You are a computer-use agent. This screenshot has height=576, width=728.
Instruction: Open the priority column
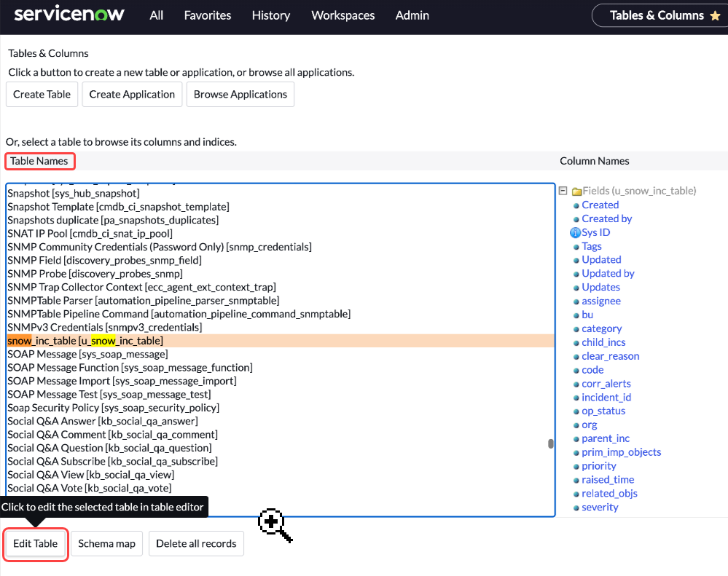point(599,466)
